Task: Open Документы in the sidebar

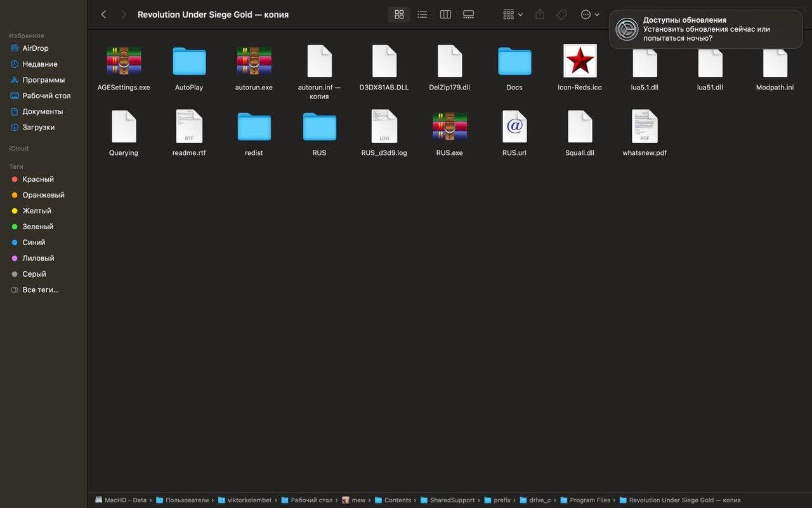Action: point(44,112)
